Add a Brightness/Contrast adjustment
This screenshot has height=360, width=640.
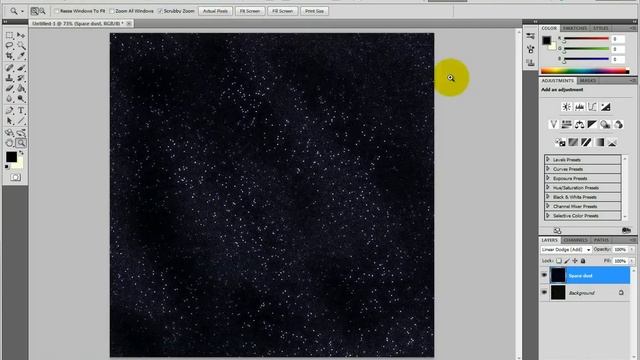tap(566, 107)
